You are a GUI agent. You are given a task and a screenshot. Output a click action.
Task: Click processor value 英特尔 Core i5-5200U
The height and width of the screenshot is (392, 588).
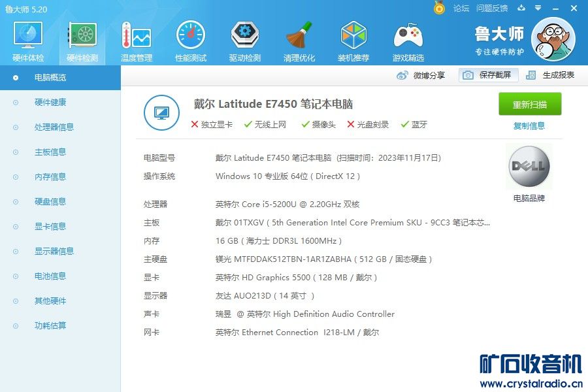click(x=287, y=204)
